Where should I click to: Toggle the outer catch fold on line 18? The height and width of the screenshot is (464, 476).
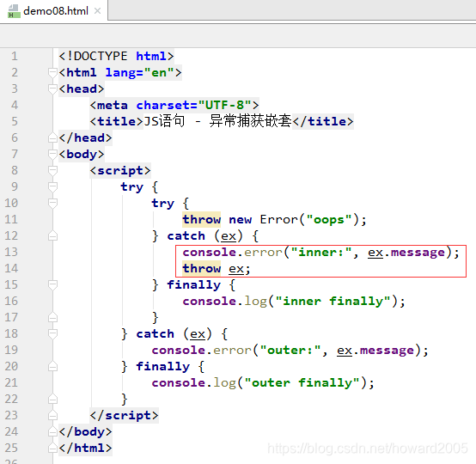point(52,333)
